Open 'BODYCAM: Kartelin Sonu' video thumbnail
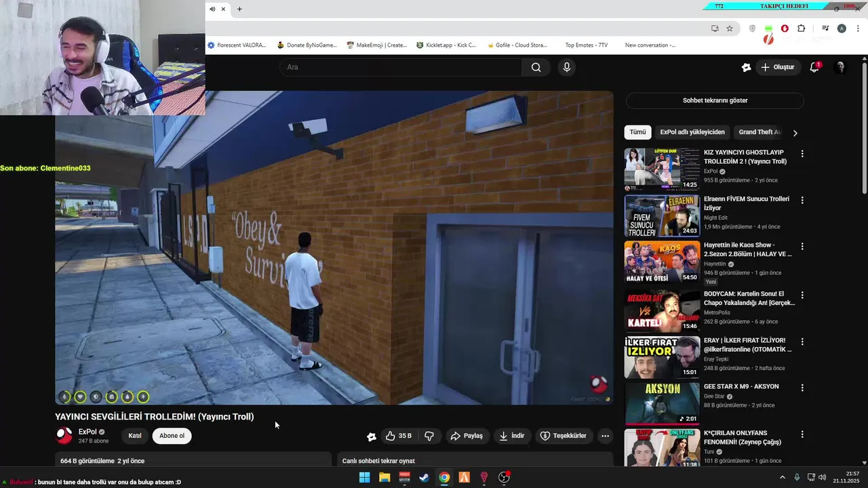Screen dimensions: 868x488 (662, 310)
